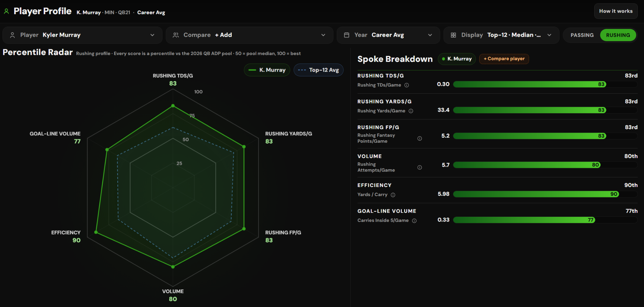
Task: Open the Year Career Avg dropdown
Action: coord(388,35)
